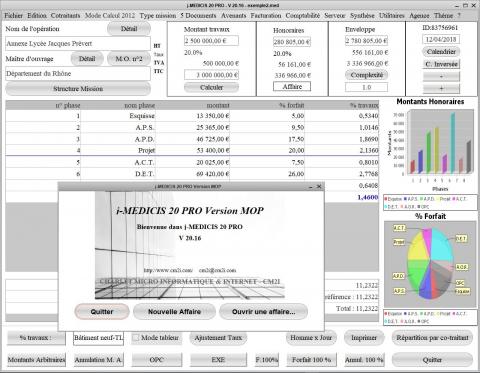The height and width of the screenshot is (373, 480).
Task: Click the montant column header
Action: 193,105
